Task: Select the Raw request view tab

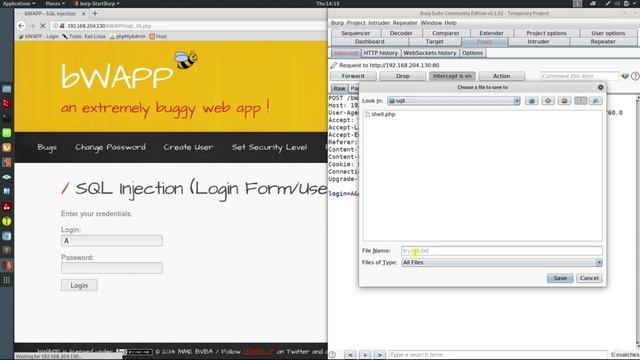Action: point(339,89)
